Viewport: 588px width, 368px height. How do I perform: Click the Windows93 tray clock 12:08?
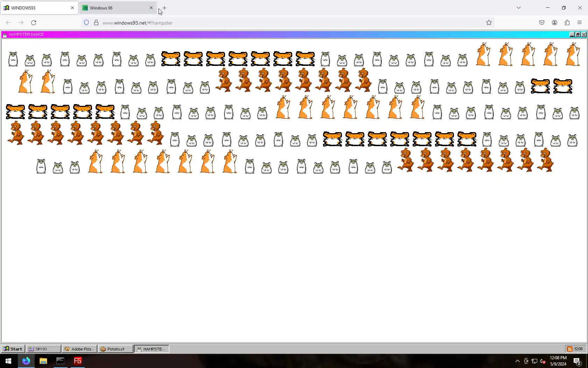579,349
